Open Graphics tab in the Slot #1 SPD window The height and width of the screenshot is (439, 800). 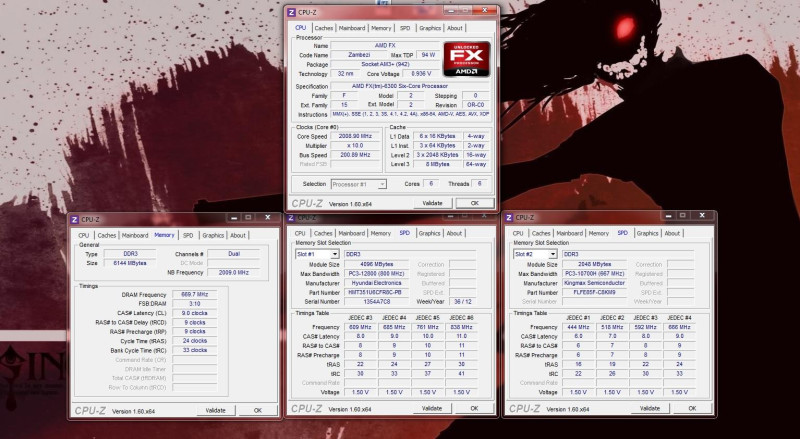click(430, 233)
